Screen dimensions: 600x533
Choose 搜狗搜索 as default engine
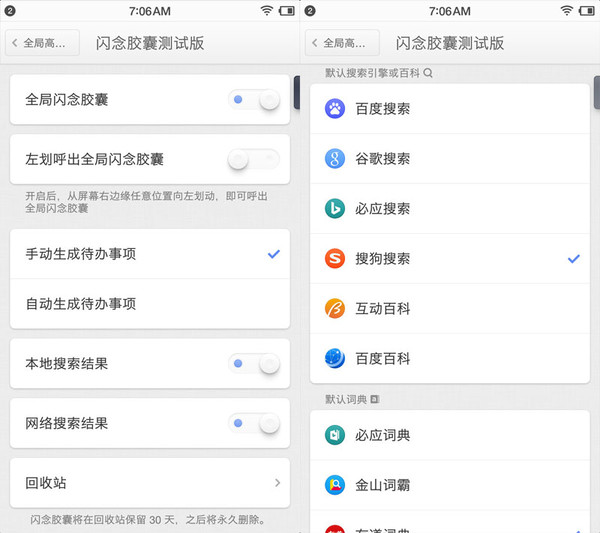click(x=450, y=259)
